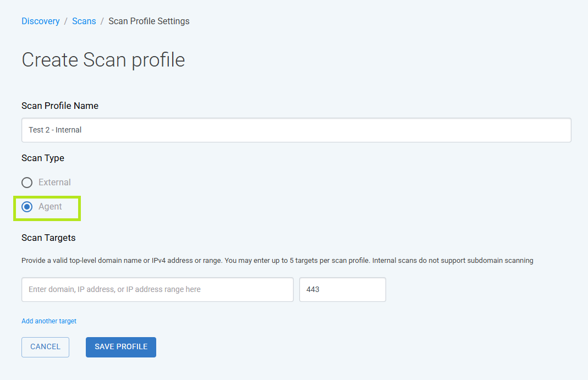Image resolution: width=588 pixels, height=380 pixels.
Task: Click the Scan Targets section label
Action: (x=48, y=238)
